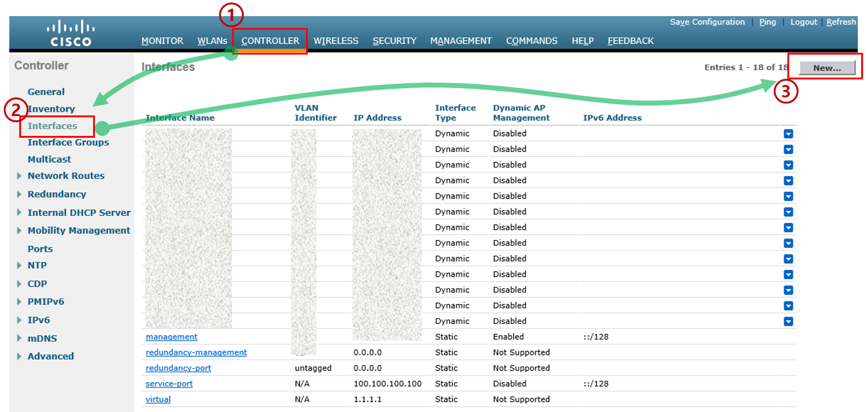Open the redundancy-port interface link
The height and width of the screenshot is (412, 868).
pyautogui.click(x=179, y=368)
